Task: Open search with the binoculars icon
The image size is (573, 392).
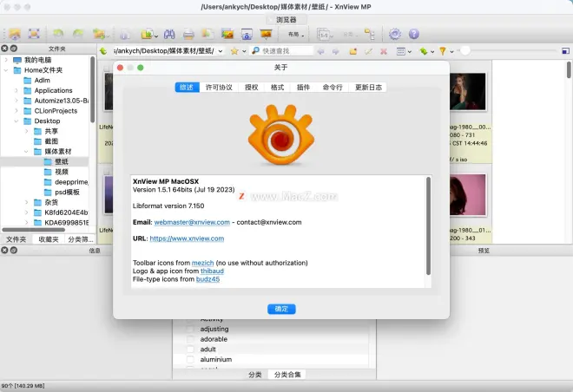Action: tap(169, 34)
